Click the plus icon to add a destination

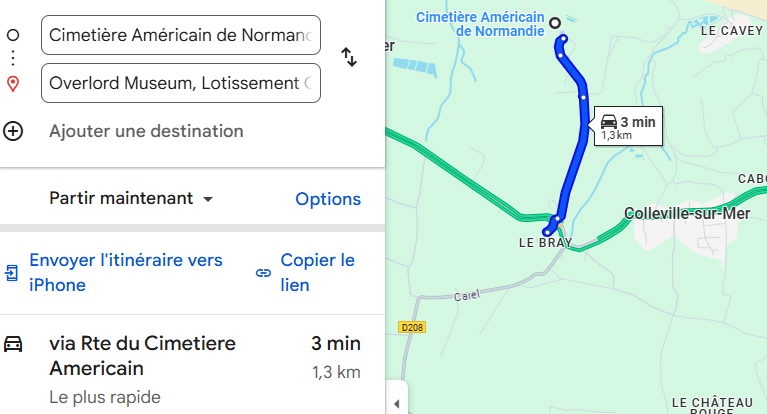pyautogui.click(x=13, y=131)
